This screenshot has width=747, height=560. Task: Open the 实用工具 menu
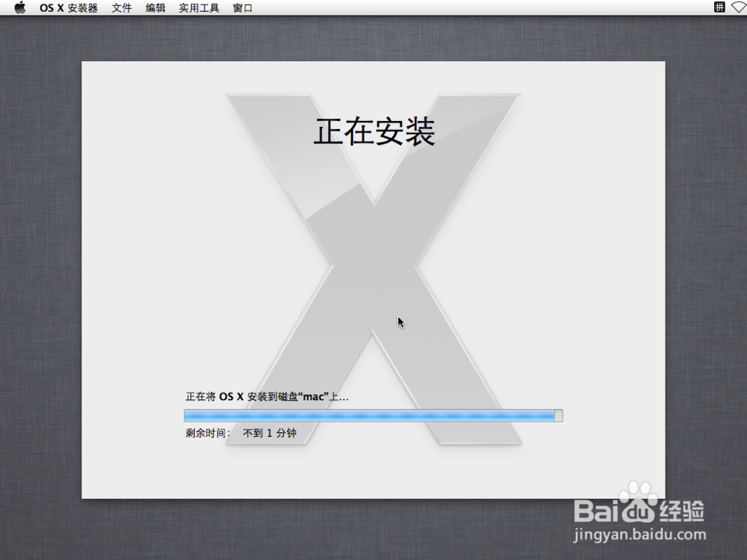[x=199, y=8]
